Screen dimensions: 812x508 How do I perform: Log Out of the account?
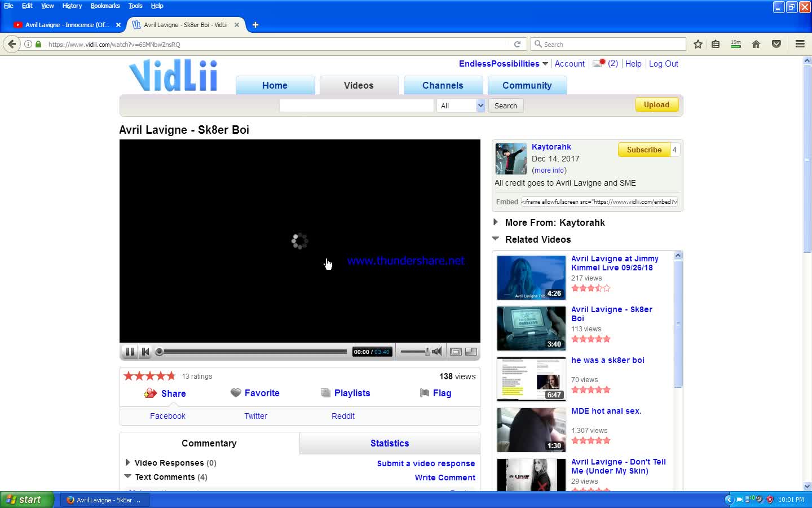664,64
